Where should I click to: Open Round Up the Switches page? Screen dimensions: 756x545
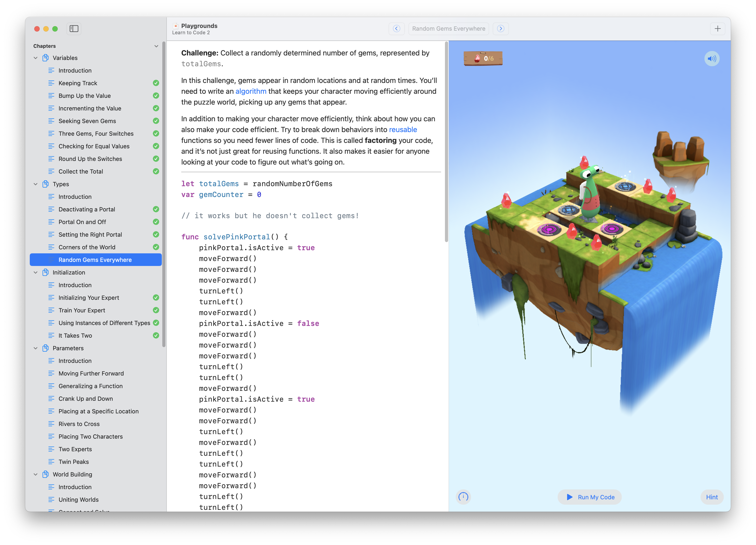[96, 159]
